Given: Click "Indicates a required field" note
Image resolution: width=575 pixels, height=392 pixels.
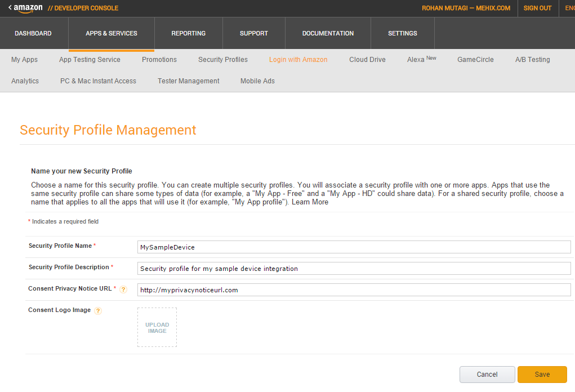Looking at the screenshot, I should click(x=64, y=221).
